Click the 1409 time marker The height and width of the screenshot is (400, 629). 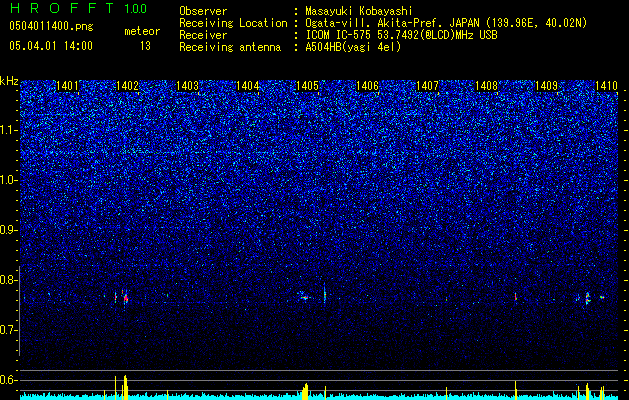coord(547,86)
